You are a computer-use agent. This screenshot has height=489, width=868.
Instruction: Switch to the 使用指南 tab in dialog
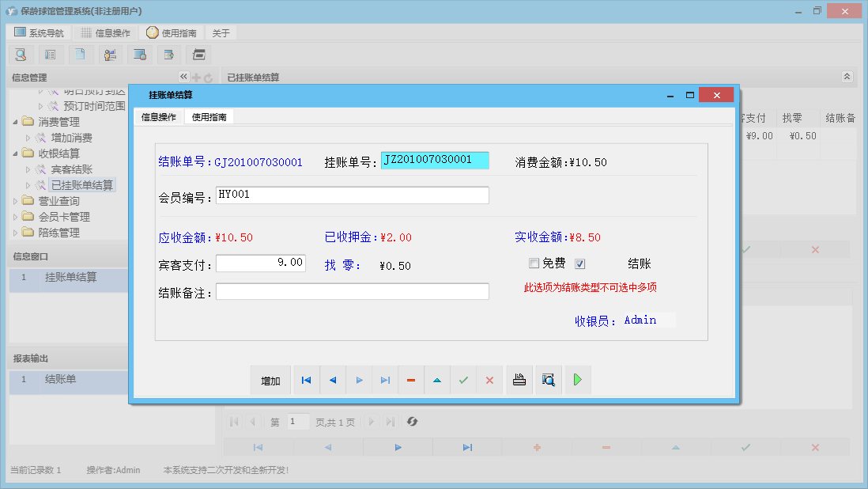pos(208,116)
